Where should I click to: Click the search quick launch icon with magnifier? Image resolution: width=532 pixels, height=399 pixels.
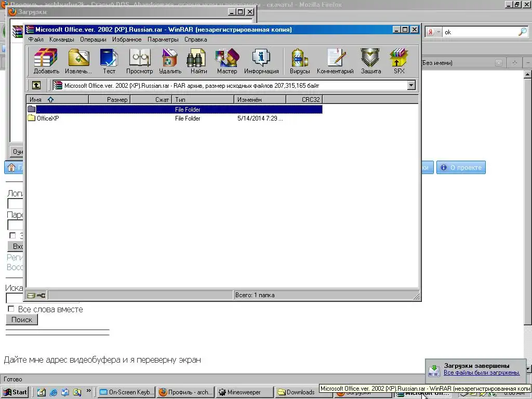click(x=77, y=392)
